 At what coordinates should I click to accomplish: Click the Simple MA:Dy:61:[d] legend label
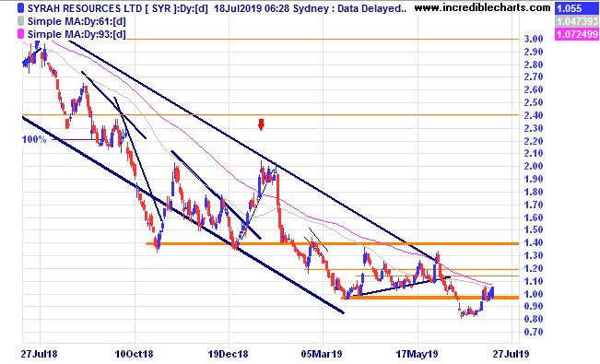76,21
